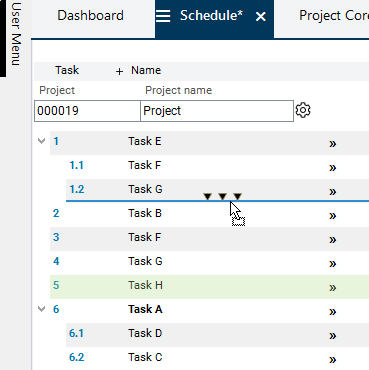Click double-arrow icon on Task H row
369x370 pixels.
[x=332, y=288]
